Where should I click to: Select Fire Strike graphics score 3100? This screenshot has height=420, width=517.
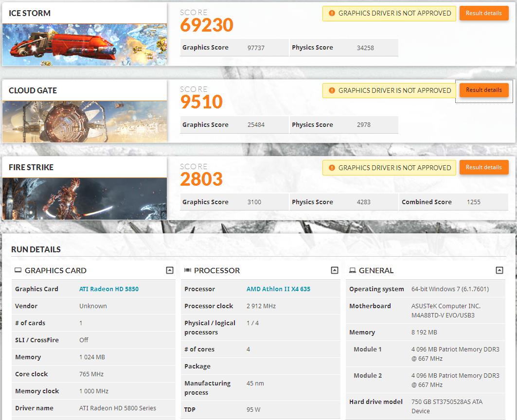click(x=254, y=202)
